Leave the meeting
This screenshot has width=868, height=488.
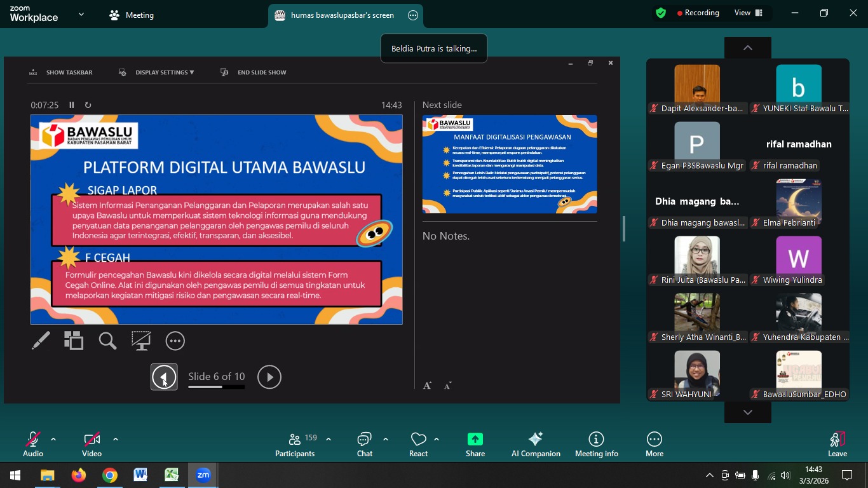pos(837,444)
